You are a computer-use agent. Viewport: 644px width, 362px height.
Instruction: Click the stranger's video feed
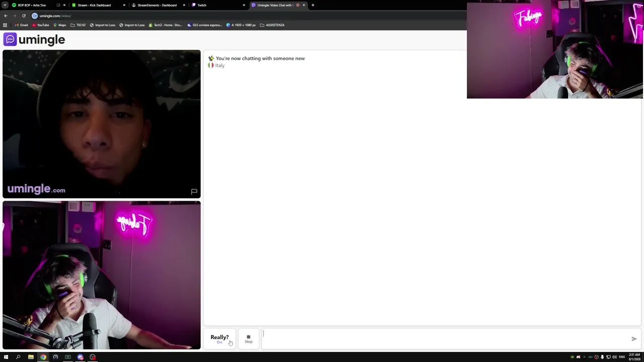click(x=102, y=124)
